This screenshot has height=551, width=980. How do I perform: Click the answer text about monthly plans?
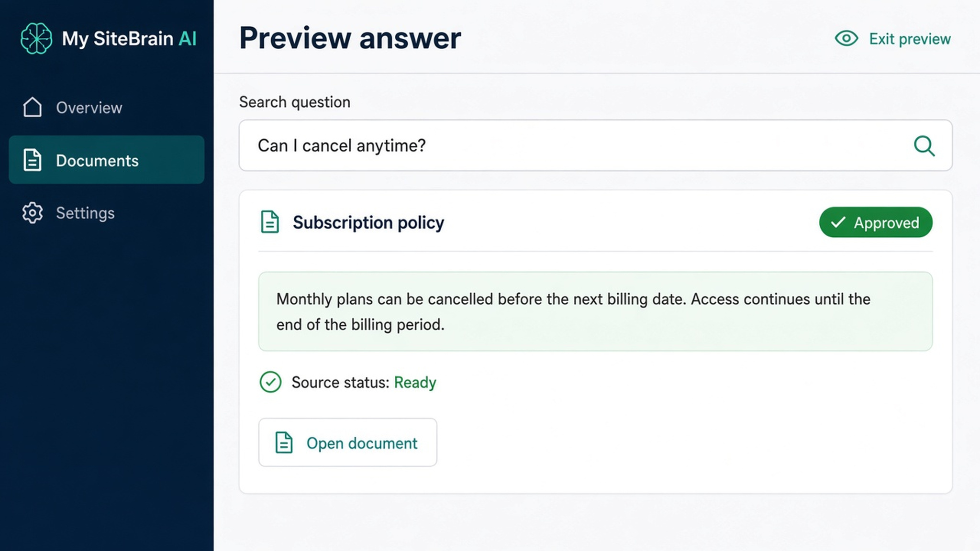(573, 312)
